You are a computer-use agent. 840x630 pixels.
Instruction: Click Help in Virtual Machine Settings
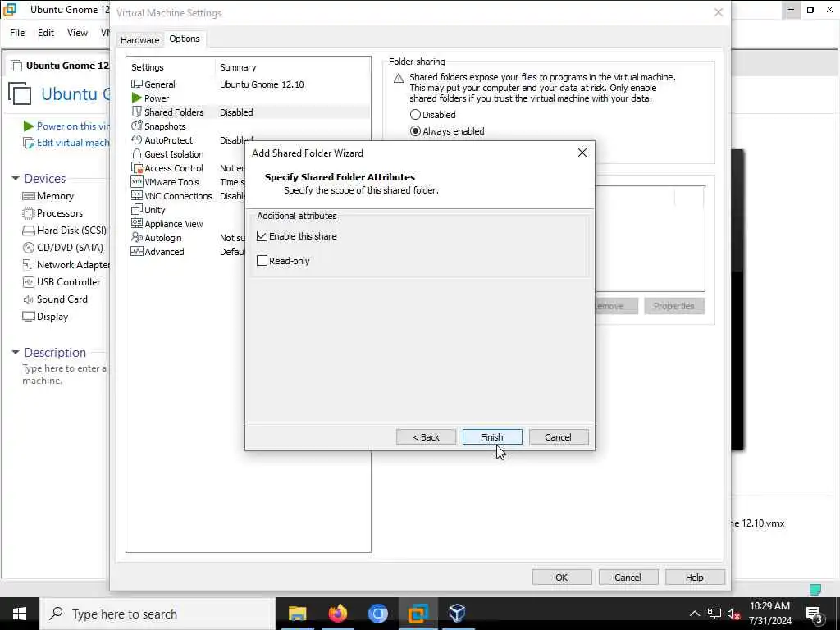694,577
